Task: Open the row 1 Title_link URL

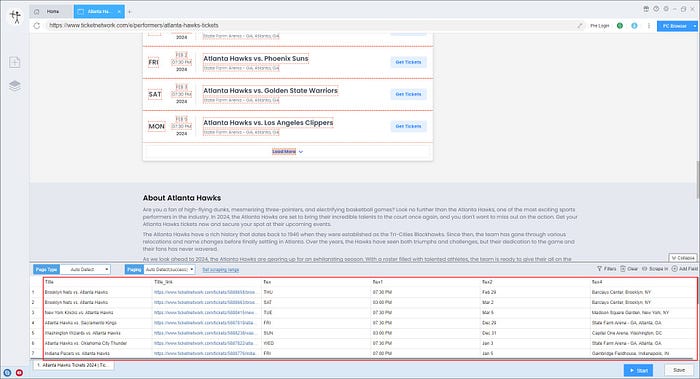Action: (x=206, y=292)
